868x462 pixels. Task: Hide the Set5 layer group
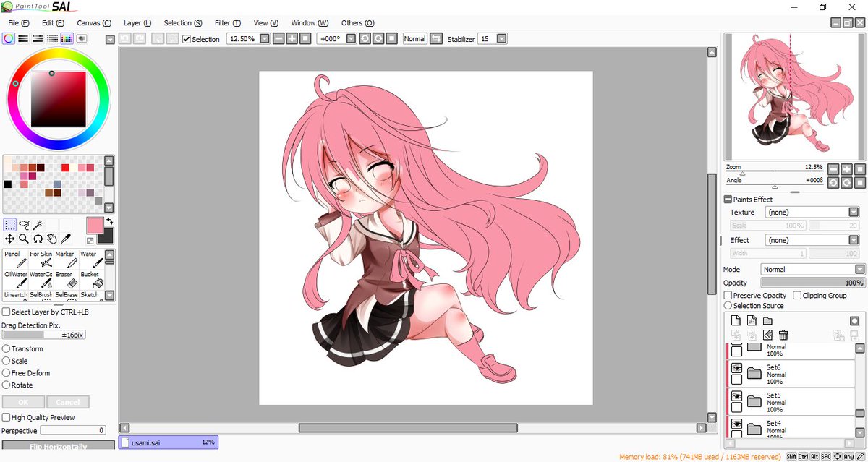tap(736, 395)
